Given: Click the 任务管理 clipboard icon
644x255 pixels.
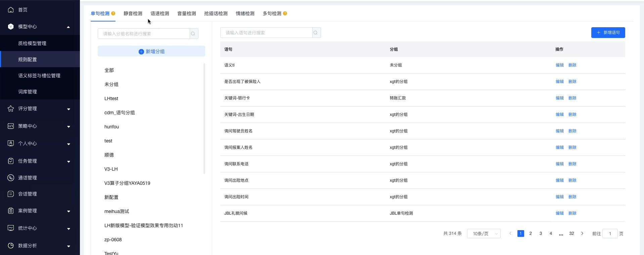Looking at the screenshot, I should click(x=11, y=161).
